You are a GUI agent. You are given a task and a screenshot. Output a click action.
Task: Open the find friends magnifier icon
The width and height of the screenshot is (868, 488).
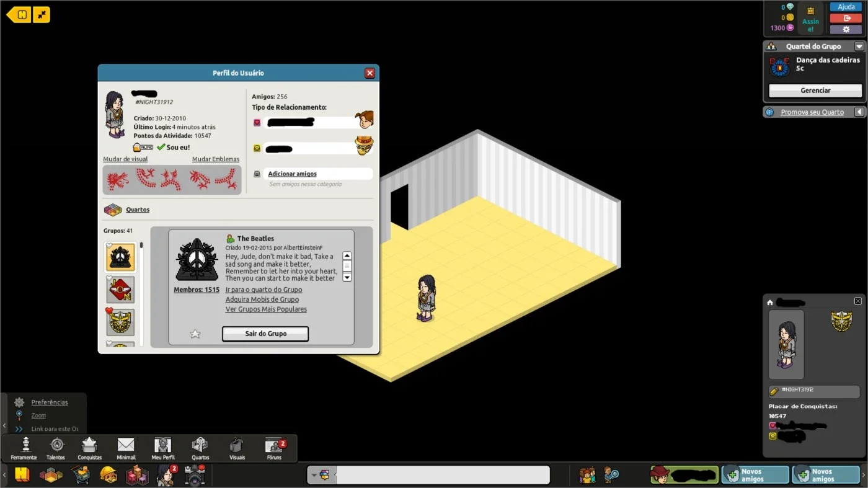tap(611, 475)
